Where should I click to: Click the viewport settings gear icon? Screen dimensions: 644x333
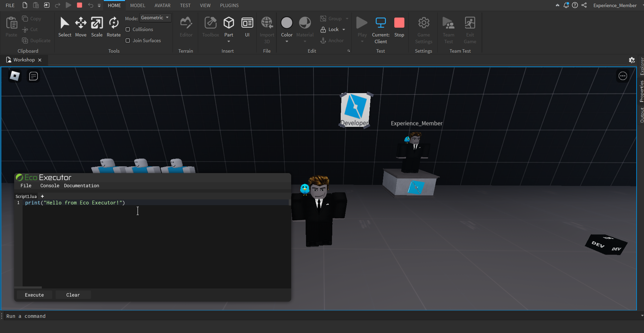coord(632,60)
